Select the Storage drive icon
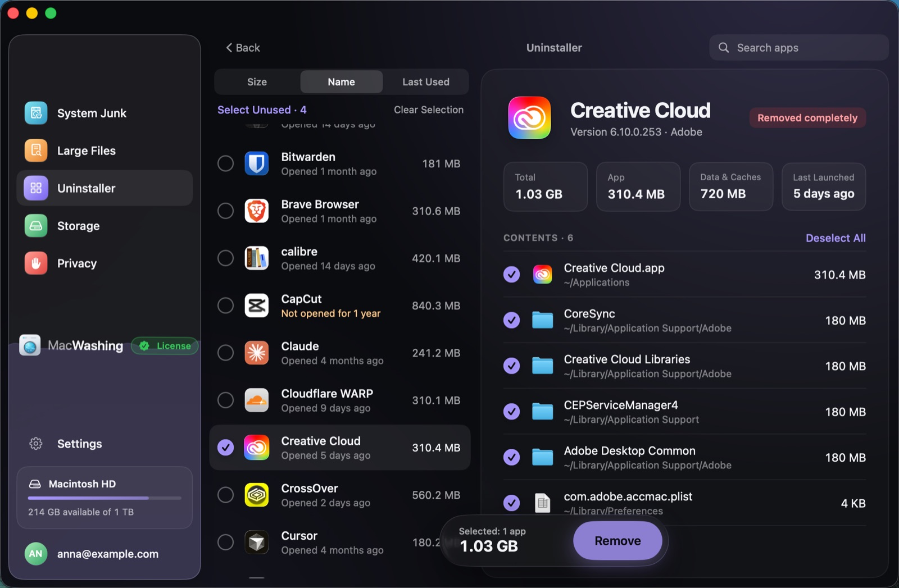Viewport: 899px width, 588px height. (x=36, y=226)
